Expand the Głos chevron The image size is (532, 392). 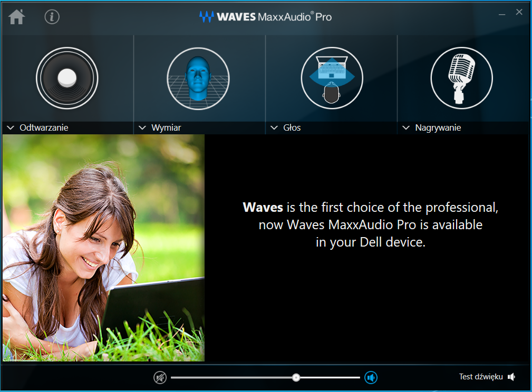(x=274, y=128)
